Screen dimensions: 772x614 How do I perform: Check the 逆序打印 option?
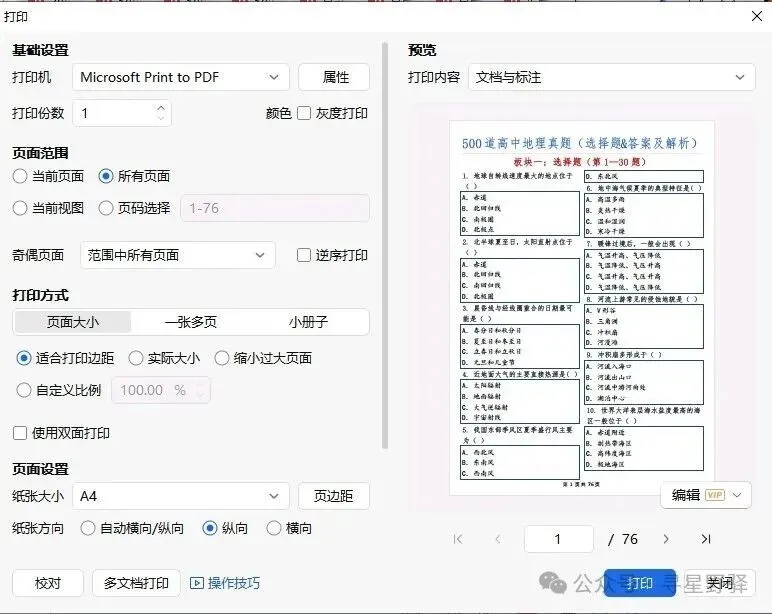click(304, 255)
